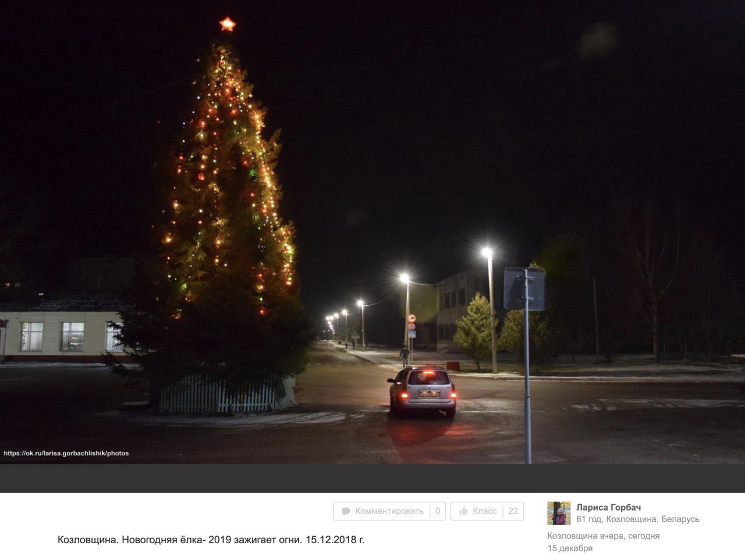Click the thumbs-up Класс icon
745x560 pixels.
(x=464, y=511)
